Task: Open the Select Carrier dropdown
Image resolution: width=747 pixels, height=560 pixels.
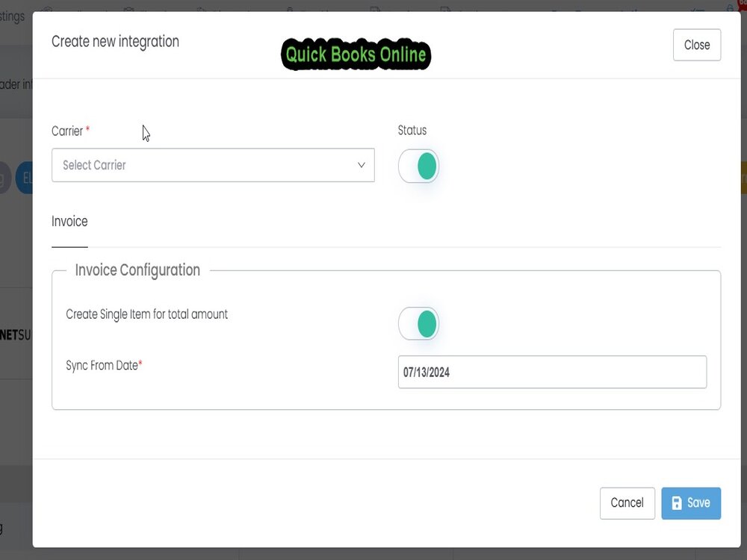Action: tap(213, 165)
